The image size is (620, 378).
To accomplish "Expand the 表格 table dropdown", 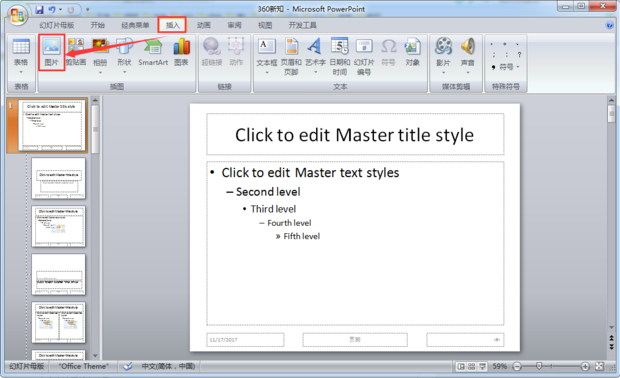I will click(x=21, y=72).
